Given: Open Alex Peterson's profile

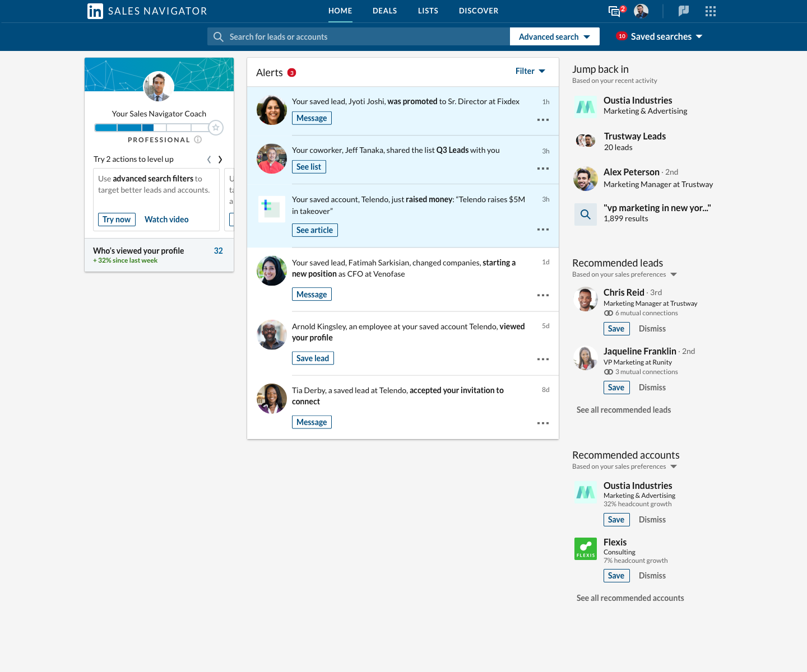Looking at the screenshot, I should (632, 172).
